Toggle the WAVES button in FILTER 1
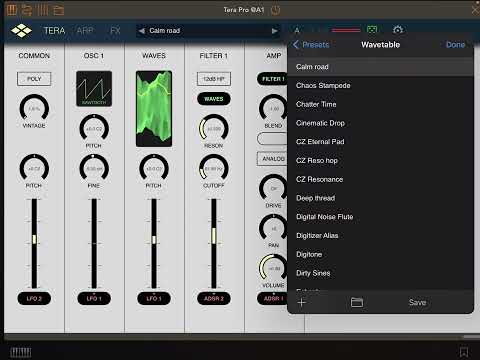The height and width of the screenshot is (360, 480). (x=214, y=99)
